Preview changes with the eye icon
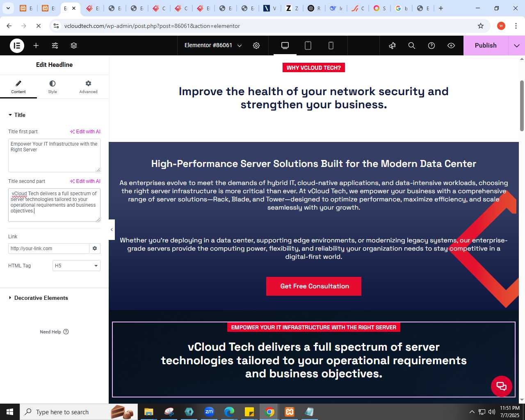 tap(451, 46)
